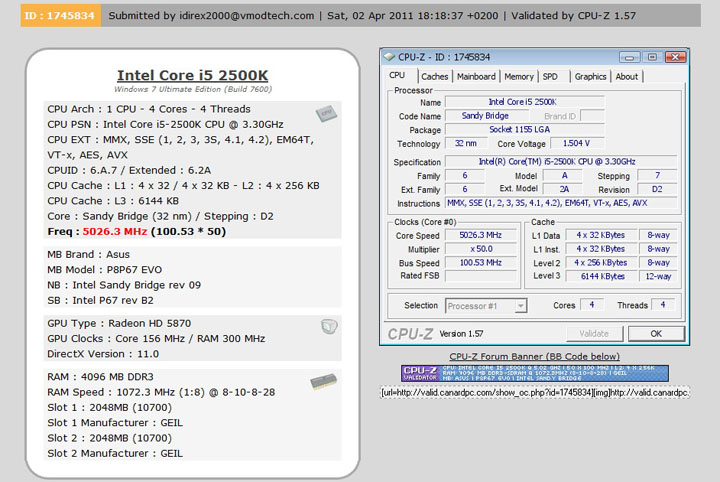Maximize the CPU-Z window

pos(652,57)
